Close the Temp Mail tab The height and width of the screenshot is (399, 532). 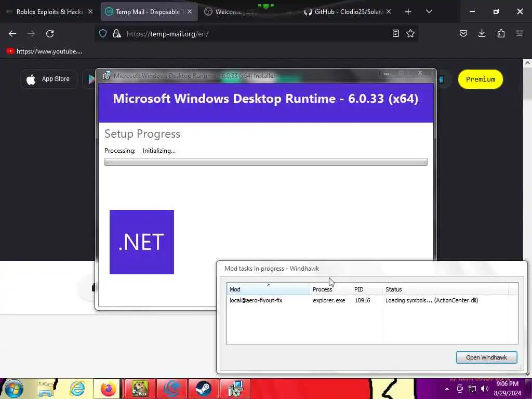190,11
